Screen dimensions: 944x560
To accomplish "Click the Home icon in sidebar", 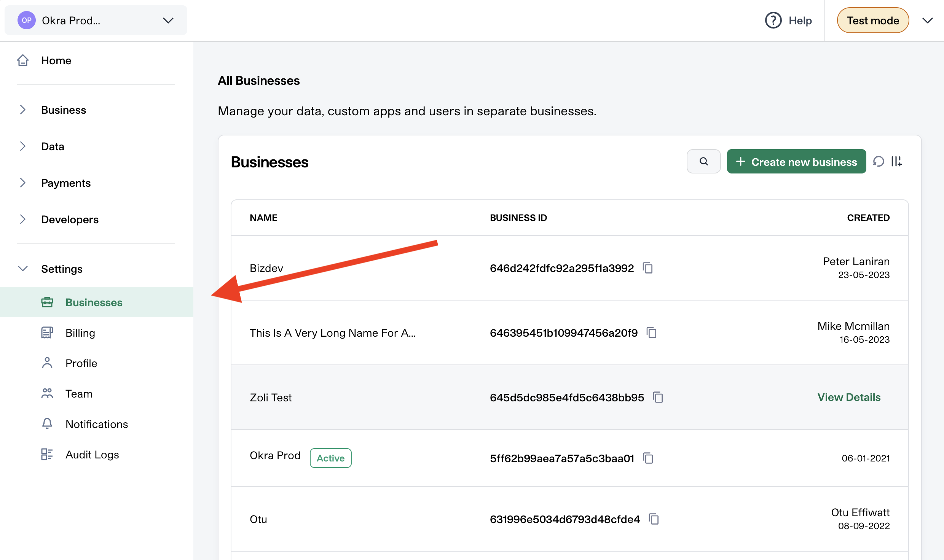I will click(x=23, y=60).
